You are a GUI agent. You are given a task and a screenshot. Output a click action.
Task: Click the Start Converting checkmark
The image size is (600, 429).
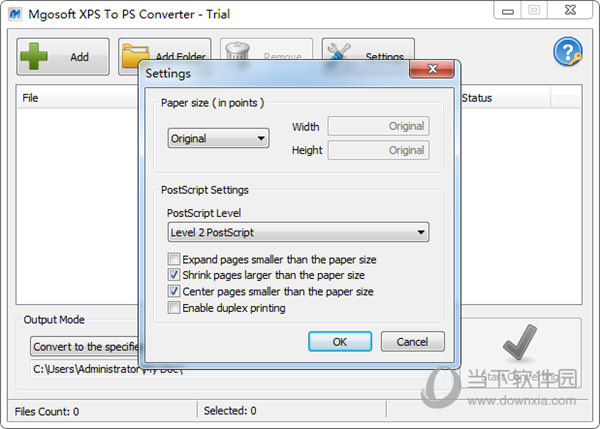click(520, 343)
